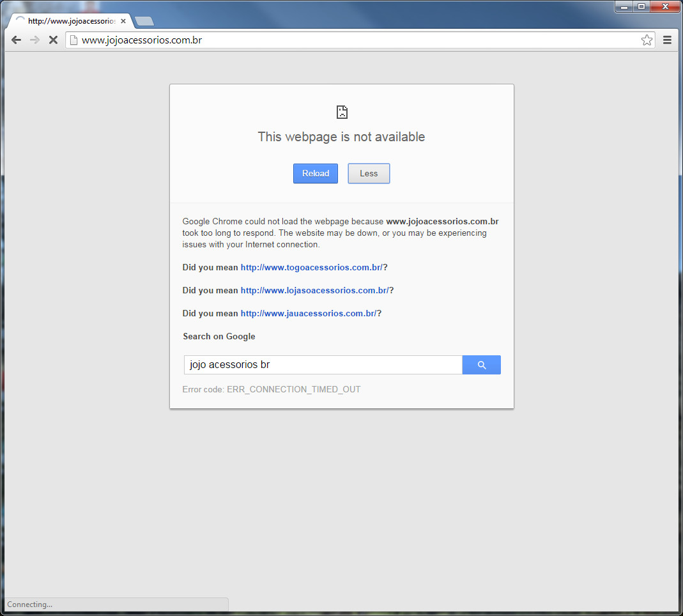The image size is (683, 616).
Task: Click the 'Connecting...' status bar text
Action: pos(29,604)
